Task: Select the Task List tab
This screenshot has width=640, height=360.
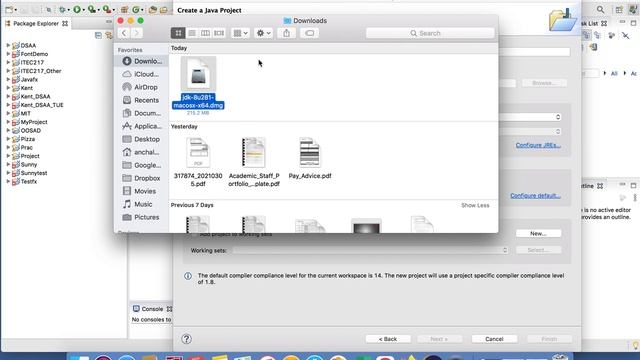Action: (x=594, y=24)
